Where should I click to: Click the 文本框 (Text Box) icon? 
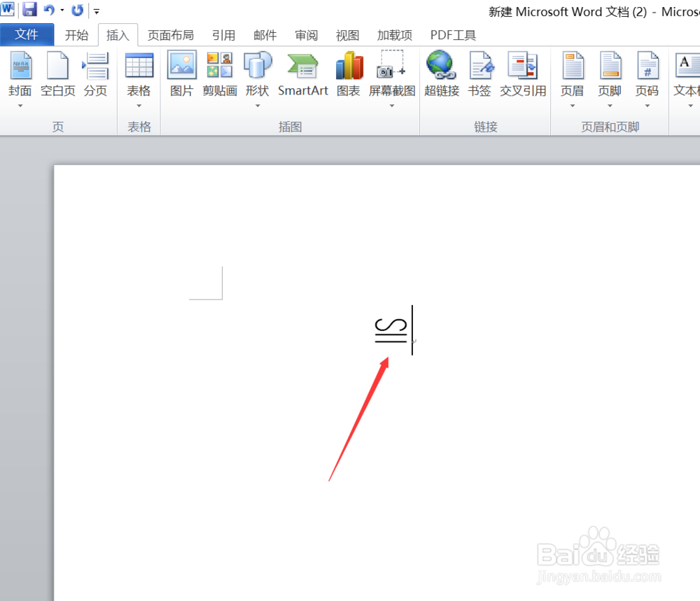[x=687, y=66]
